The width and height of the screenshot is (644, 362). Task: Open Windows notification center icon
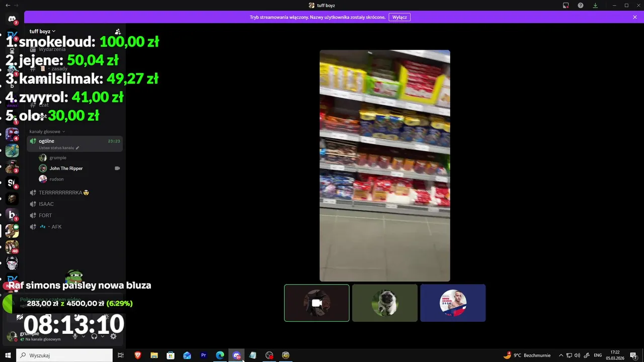633,355
